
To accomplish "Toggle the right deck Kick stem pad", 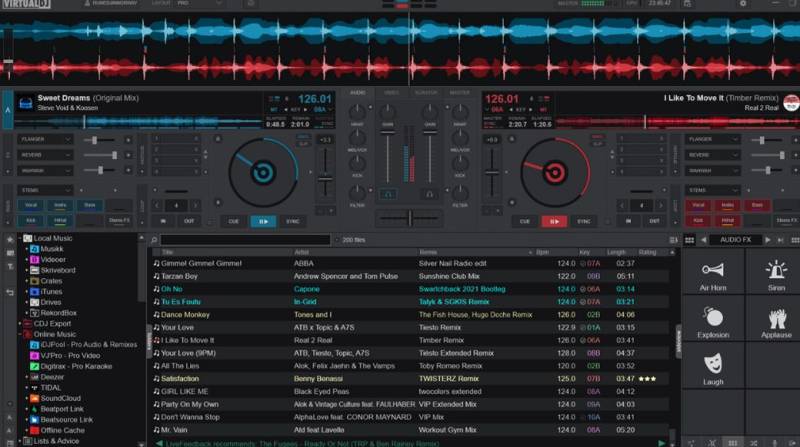I will pos(697,220).
